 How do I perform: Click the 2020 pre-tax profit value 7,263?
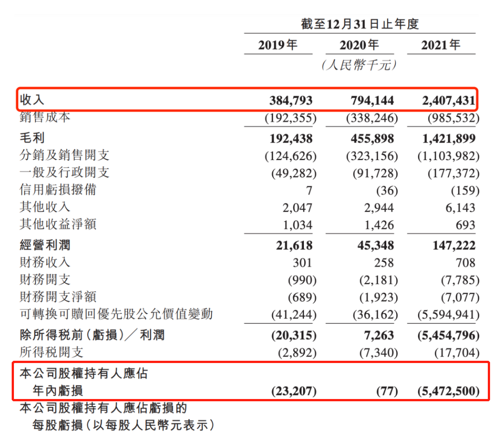pyautogui.click(x=379, y=336)
